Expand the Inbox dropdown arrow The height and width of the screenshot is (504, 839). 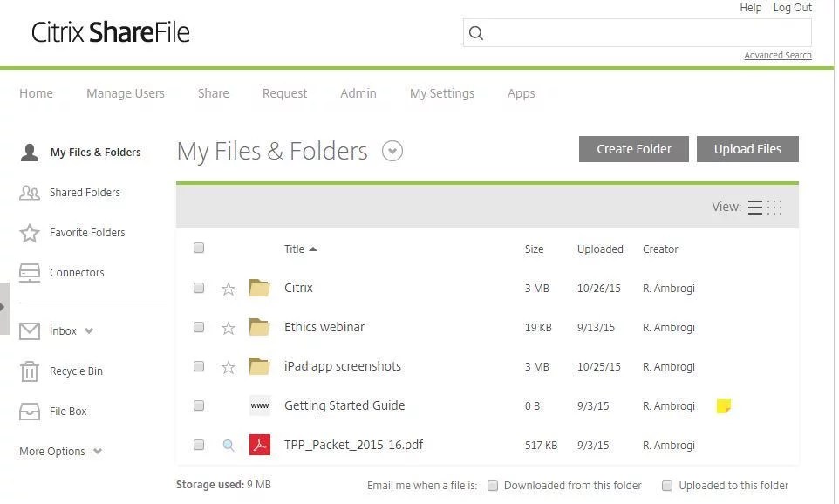[x=85, y=331]
